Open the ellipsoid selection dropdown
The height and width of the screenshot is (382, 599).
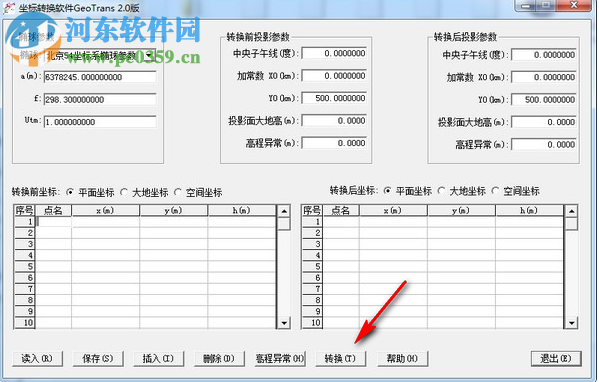(149, 55)
